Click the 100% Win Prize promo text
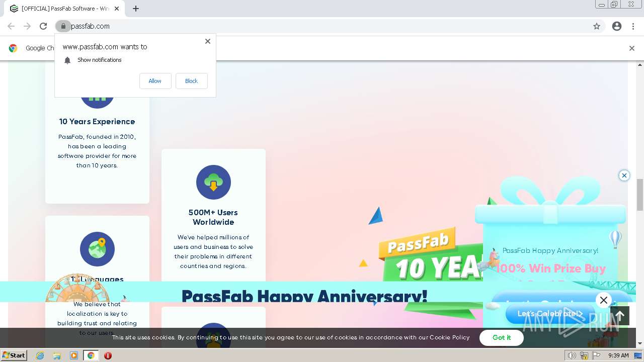Viewport: 644px width, 362px height. tap(551, 268)
